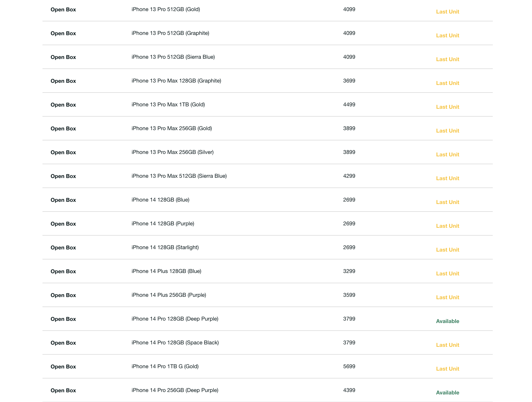Click iPhone 14 Plus 256GB (Purple) name
The image size is (532, 402).
pyautogui.click(x=169, y=295)
